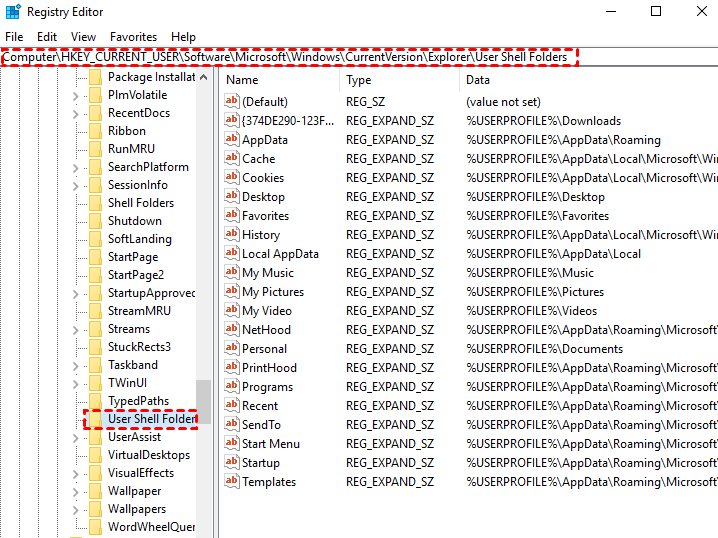
Task: Select the Shutdown folder icon
Action: pyautogui.click(x=95, y=221)
